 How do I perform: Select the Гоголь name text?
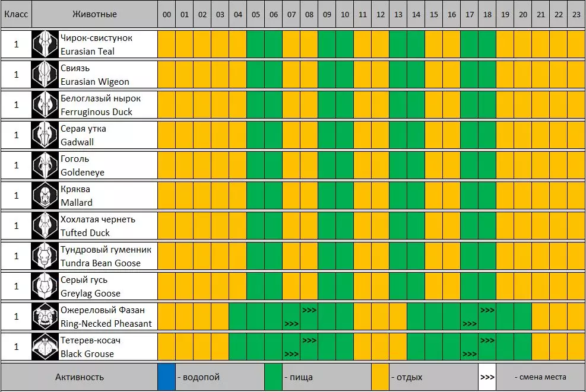(x=75, y=159)
